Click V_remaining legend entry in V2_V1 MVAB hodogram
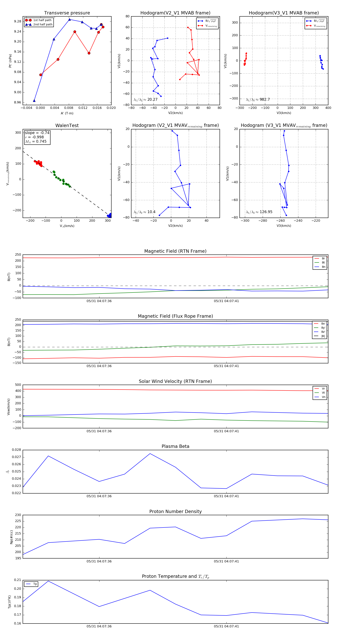 point(207,26)
